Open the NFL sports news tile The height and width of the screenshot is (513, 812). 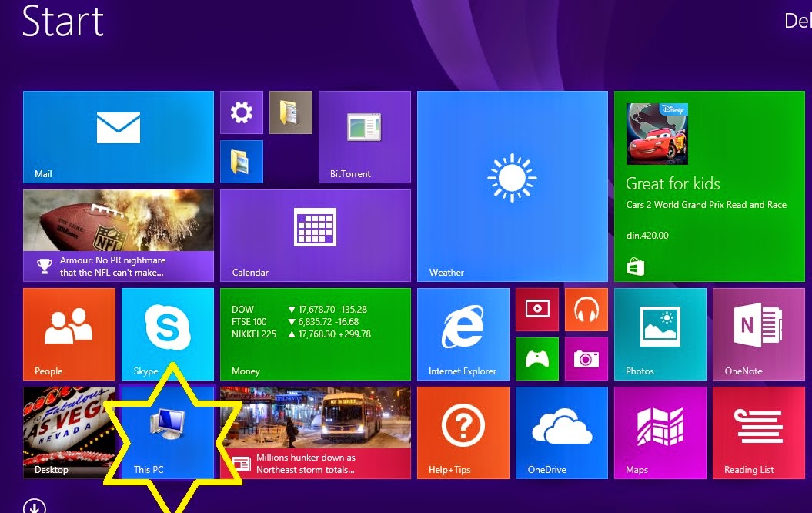118,235
